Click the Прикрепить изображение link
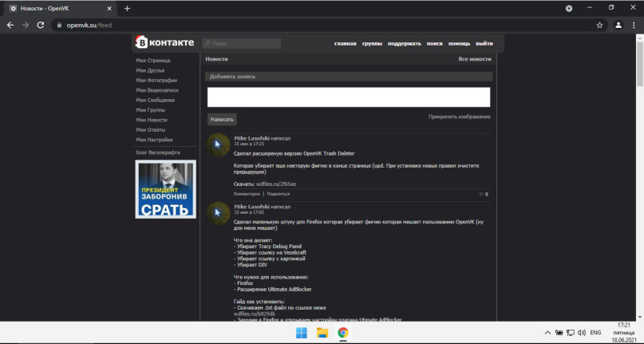Image resolution: width=644 pixels, height=344 pixels. coord(459,117)
